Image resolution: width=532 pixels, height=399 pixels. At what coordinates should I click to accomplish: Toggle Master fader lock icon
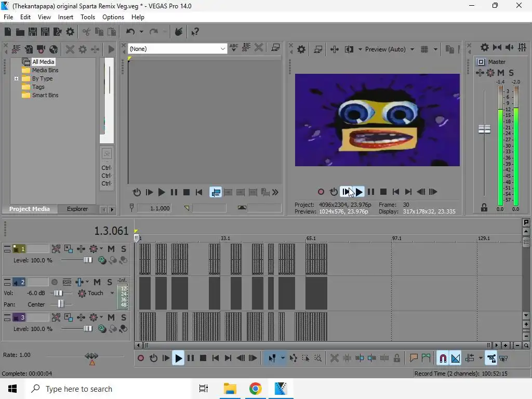click(x=484, y=207)
